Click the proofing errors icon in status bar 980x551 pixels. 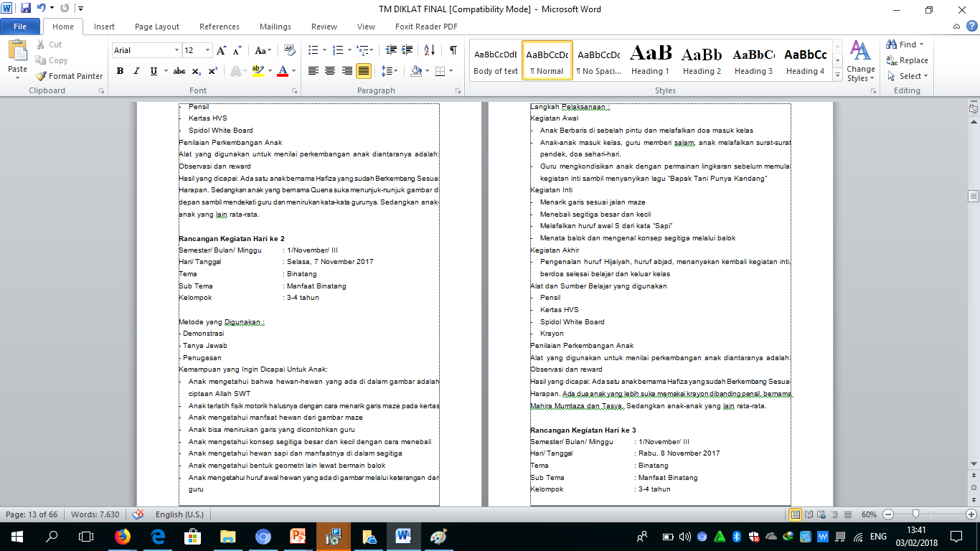click(x=138, y=514)
